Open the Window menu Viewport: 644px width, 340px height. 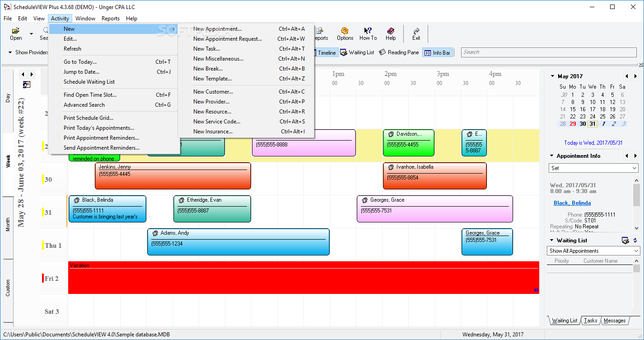pos(85,19)
